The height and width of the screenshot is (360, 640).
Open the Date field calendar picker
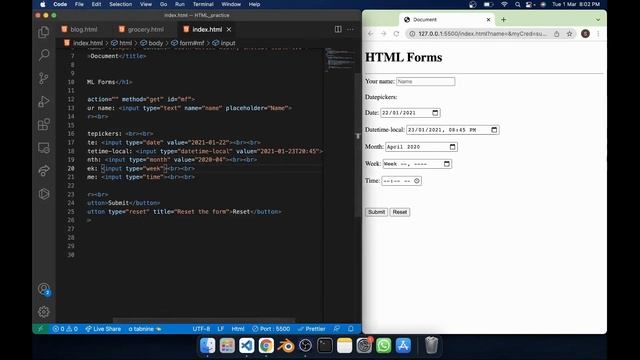[435, 113]
